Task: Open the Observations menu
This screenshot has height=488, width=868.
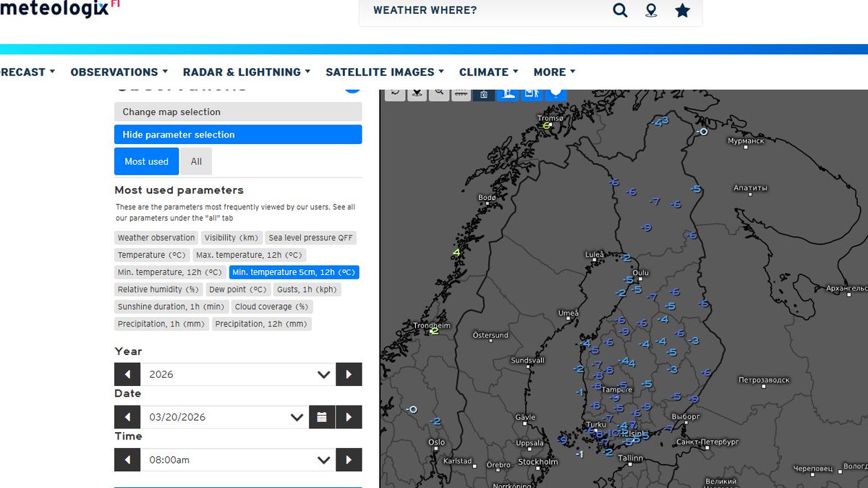Action: click(x=119, y=72)
